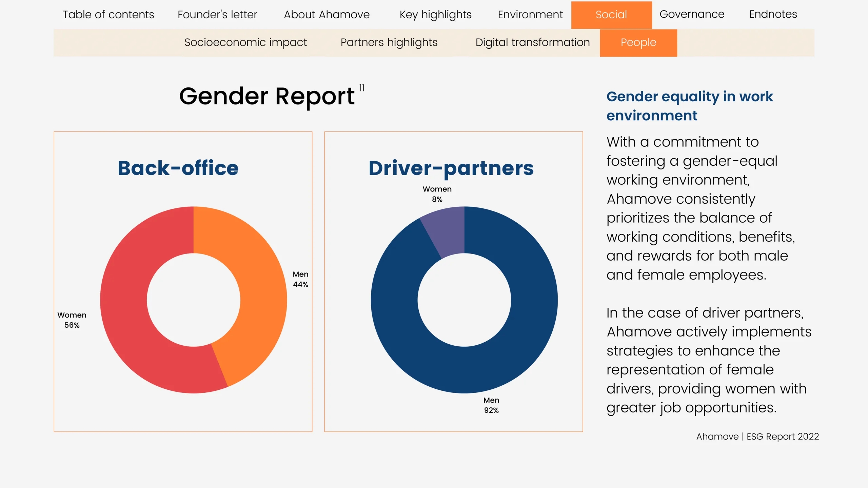Go to Founder's letter section
This screenshot has width=868, height=488.
pos(217,15)
